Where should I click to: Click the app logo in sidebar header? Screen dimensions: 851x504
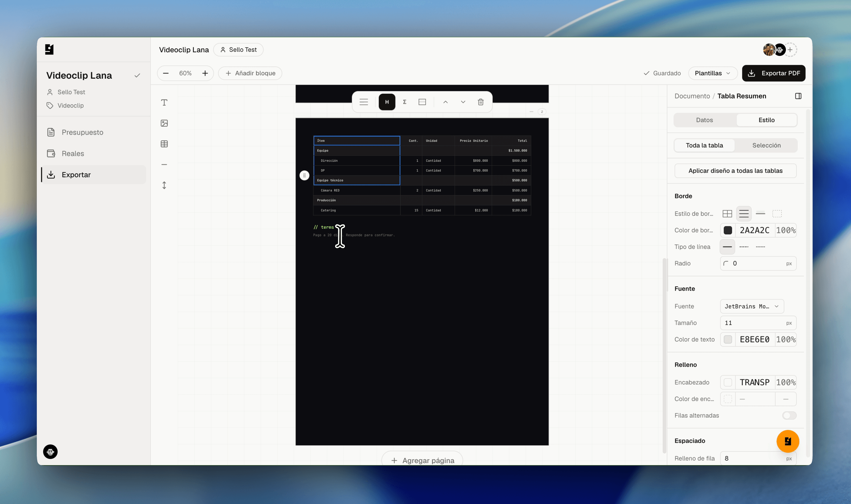[x=49, y=49]
